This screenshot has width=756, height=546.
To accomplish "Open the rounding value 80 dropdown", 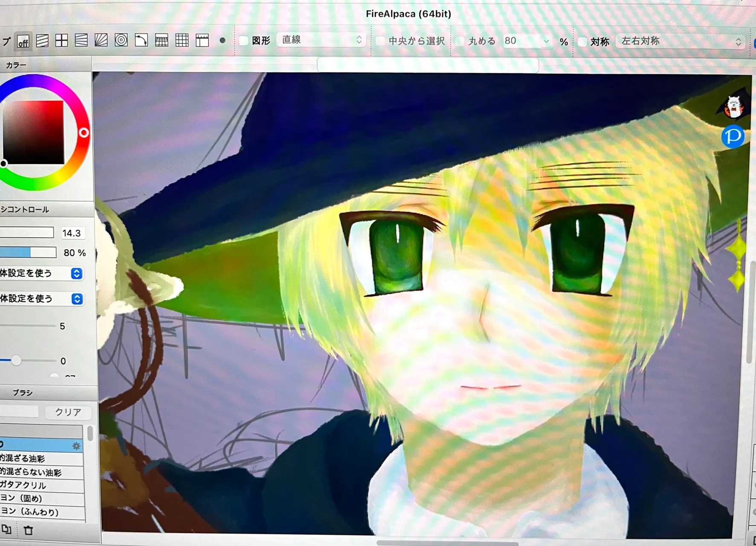I will click(527, 41).
